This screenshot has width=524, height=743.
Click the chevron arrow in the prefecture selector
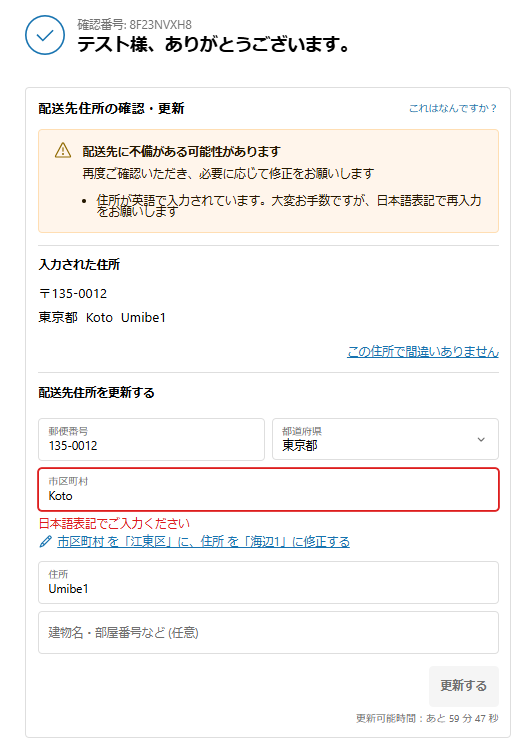481,439
